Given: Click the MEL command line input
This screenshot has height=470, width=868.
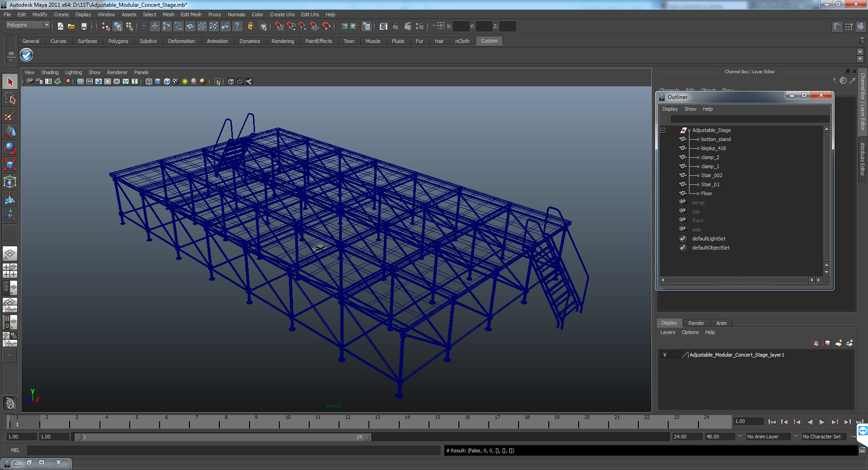Looking at the screenshot, I should click(233, 450).
